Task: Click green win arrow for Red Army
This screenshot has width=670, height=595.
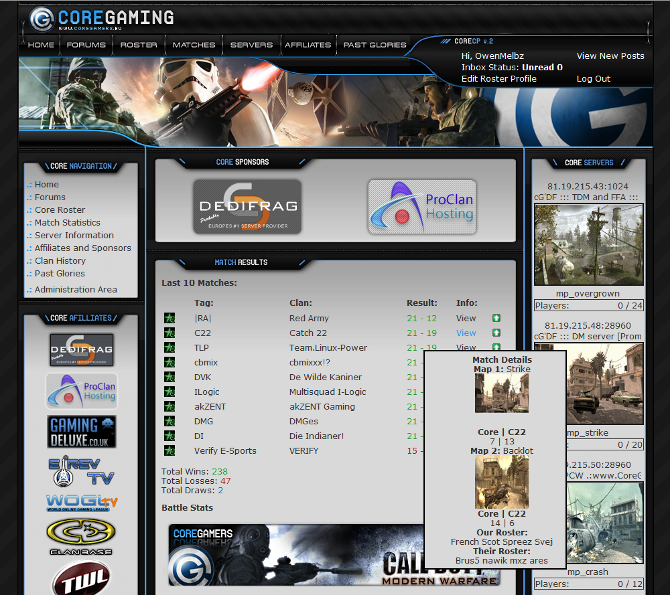Action: coord(496,318)
